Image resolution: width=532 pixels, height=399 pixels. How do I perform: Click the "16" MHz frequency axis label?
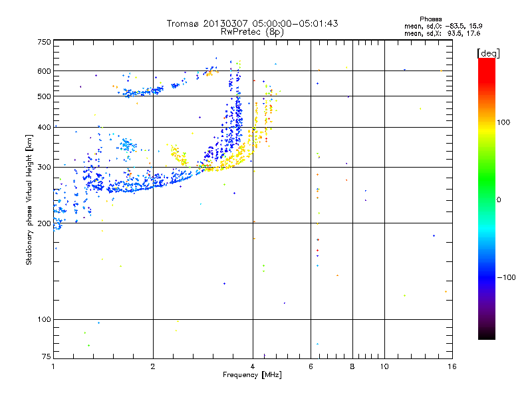(x=452, y=366)
